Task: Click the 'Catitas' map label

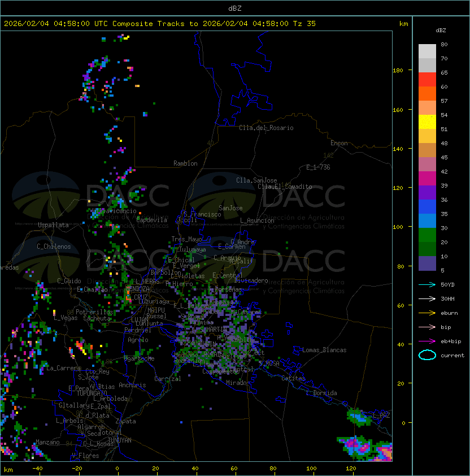Action: [293, 378]
